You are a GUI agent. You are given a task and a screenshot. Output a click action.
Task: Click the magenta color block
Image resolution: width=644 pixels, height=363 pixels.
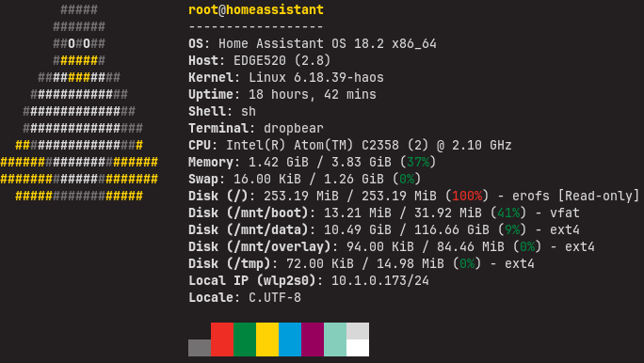coord(313,339)
